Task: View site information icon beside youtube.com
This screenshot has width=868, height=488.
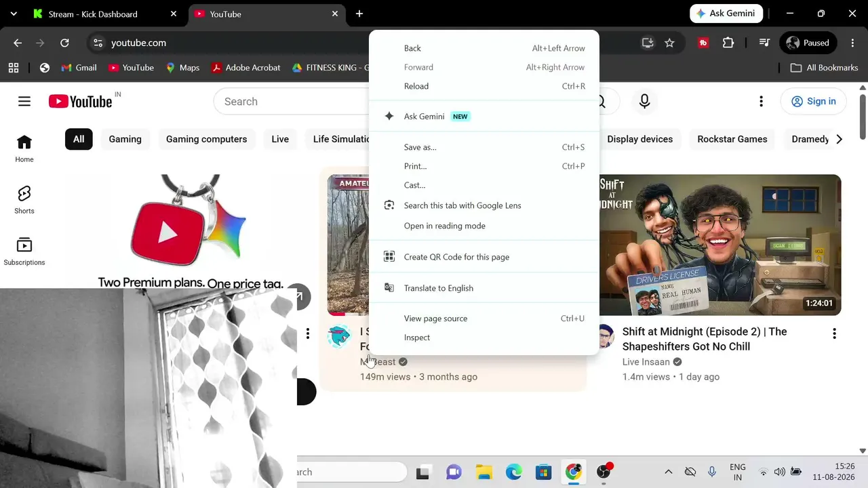Action: click(x=98, y=43)
